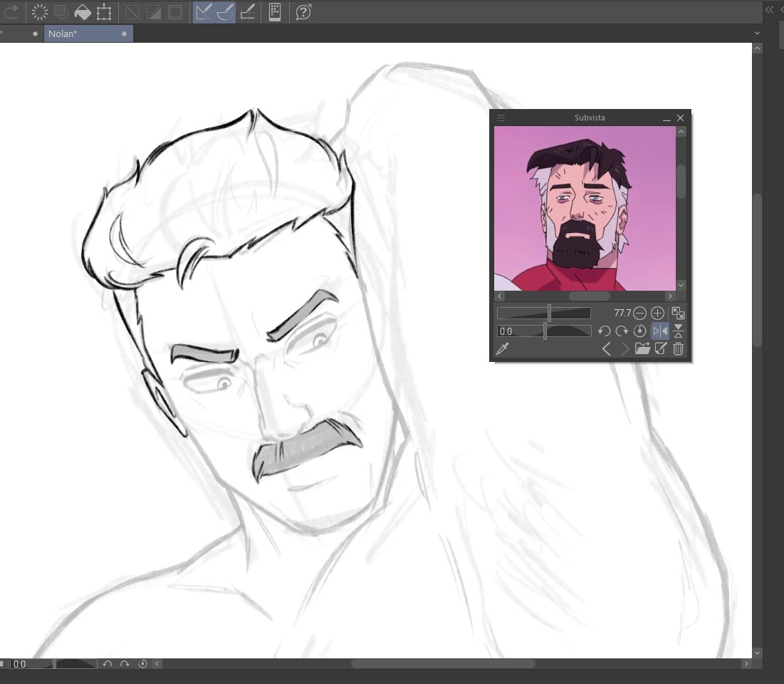Image resolution: width=784 pixels, height=684 pixels.
Task: Open the smartphone connection icon
Action: pos(274,11)
